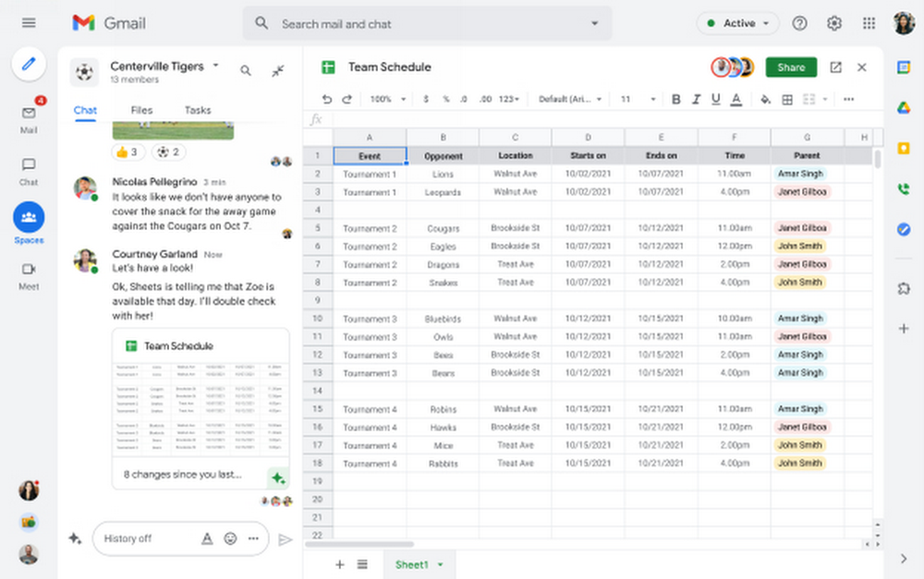Open the Default font family dropdown
924x579 pixels.
click(x=570, y=99)
